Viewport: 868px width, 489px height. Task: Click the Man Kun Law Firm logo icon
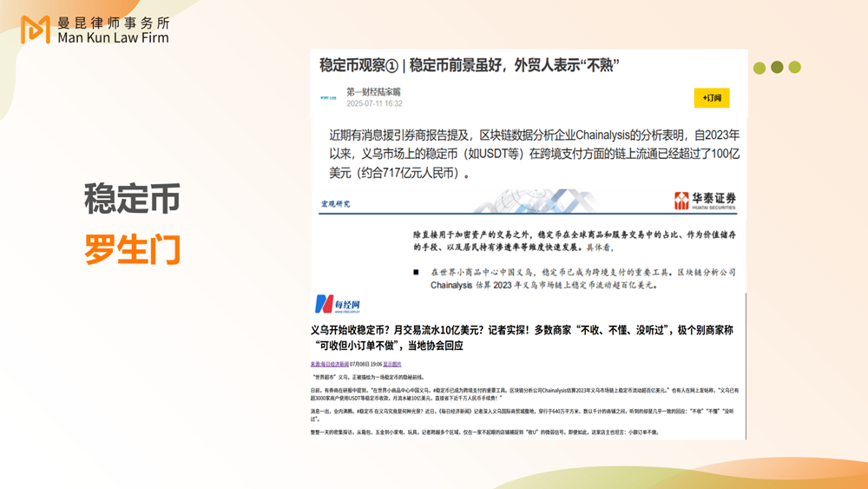pyautogui.click(x=36, y=30)
